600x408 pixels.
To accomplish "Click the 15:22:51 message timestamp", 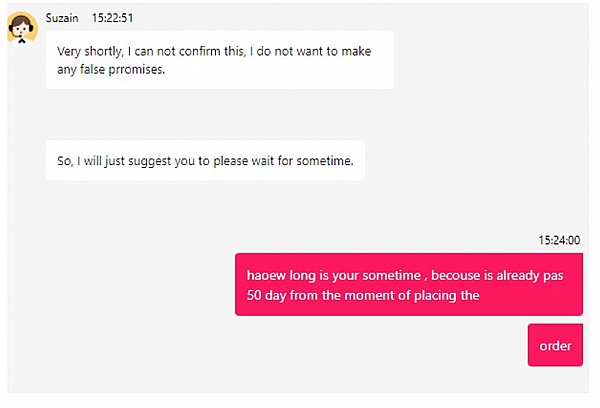I will pos(112,17).
